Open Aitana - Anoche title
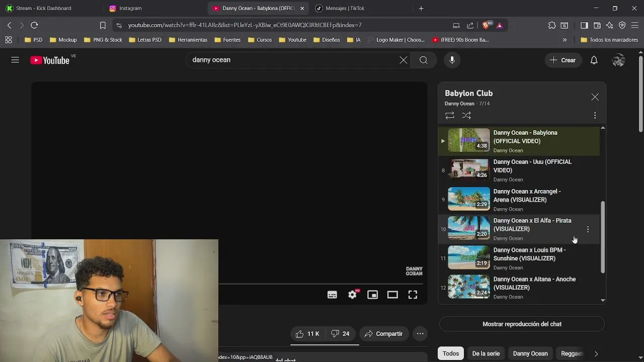644x362 pixels. tap(534, 283)
